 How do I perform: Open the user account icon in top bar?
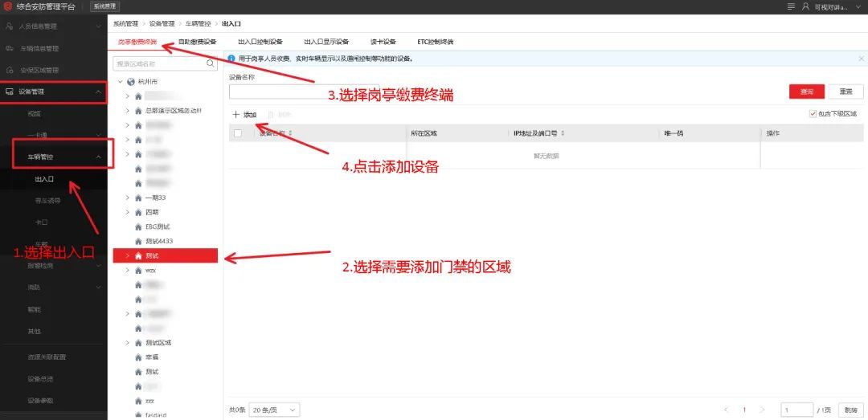[805, 6]
